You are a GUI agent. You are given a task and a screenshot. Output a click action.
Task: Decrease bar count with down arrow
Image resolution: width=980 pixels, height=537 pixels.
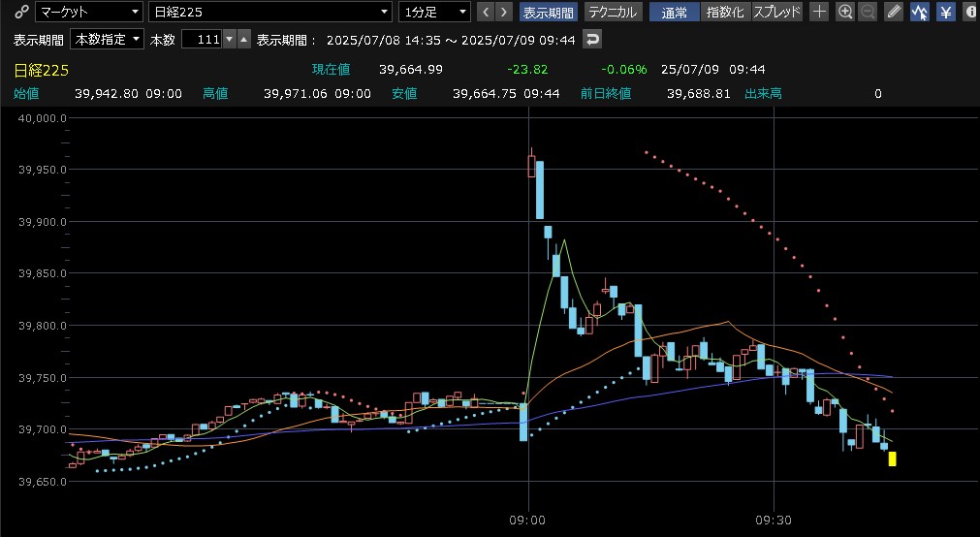[230, 40]
